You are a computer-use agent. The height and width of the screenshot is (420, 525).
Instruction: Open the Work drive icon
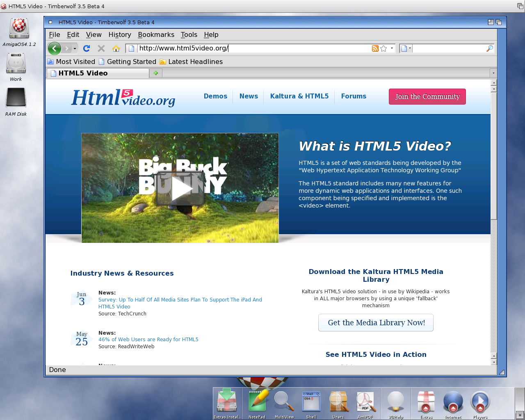pos(16,67)
